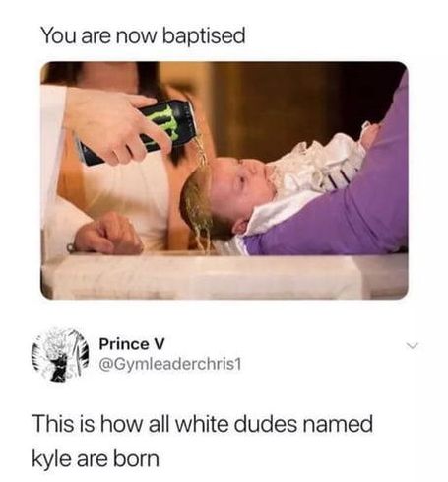This screenshot has height=482, width=448.
Task: Open Prince V's profile avatar
Action: pyautogui.click(x=61, y=355)
